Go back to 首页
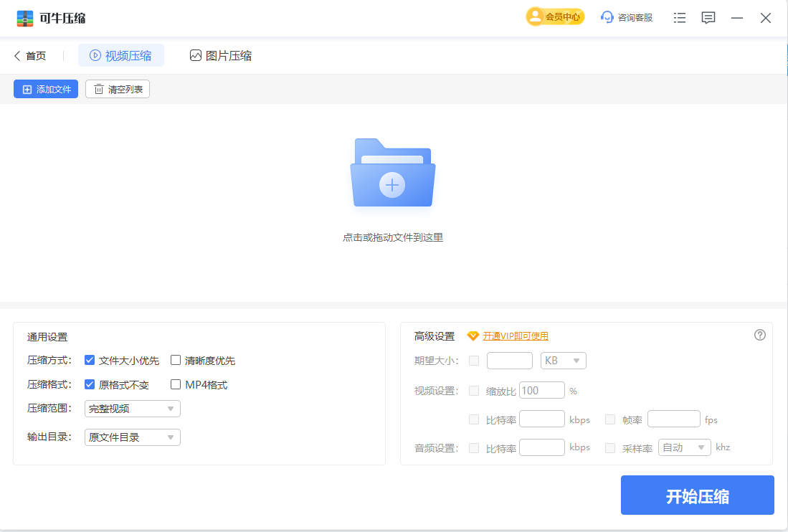The image size is (788, 532). tap(30, 56)
